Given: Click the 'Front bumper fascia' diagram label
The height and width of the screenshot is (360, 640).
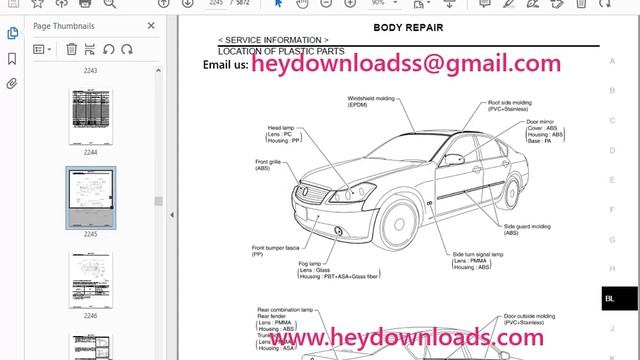Looking at the screenshot, I should (276, 248).
